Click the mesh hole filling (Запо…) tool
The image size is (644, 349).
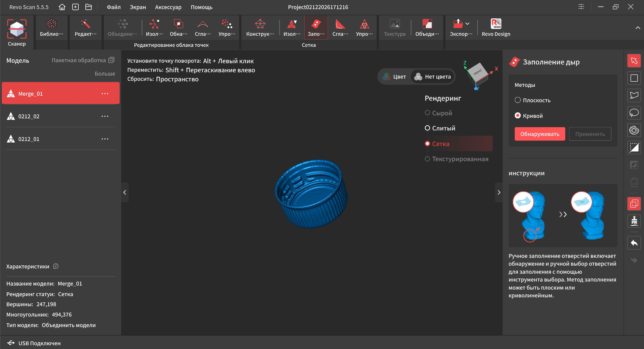316,27
